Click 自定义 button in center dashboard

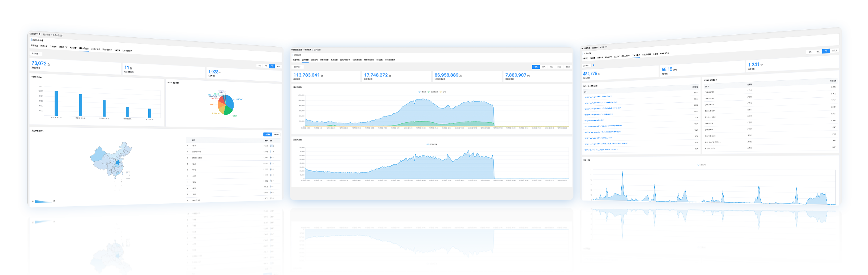click(567, 67)
